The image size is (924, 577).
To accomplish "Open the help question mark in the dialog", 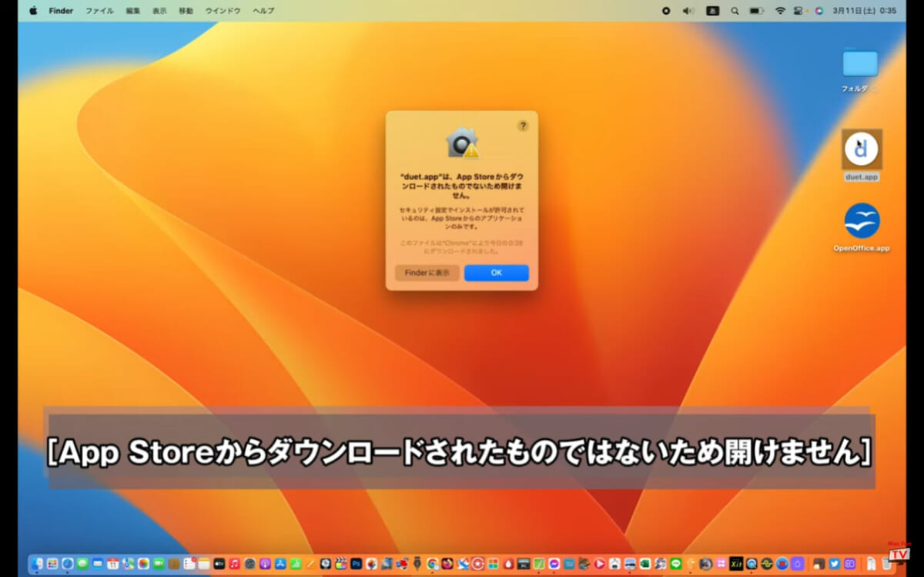I will pos(523,126).
